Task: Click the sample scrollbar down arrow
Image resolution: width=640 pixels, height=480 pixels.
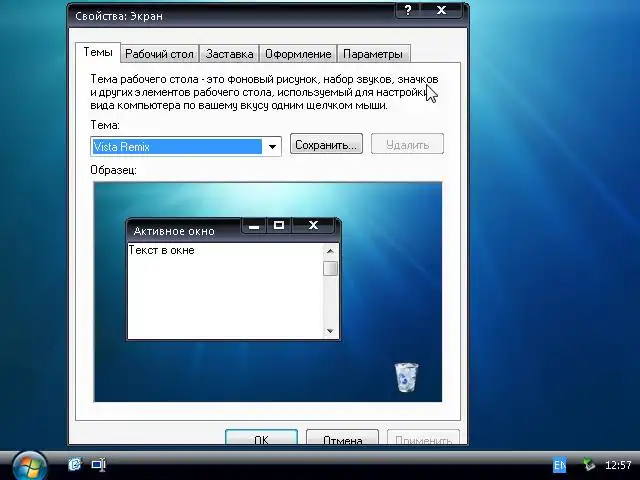Action: 330,331
